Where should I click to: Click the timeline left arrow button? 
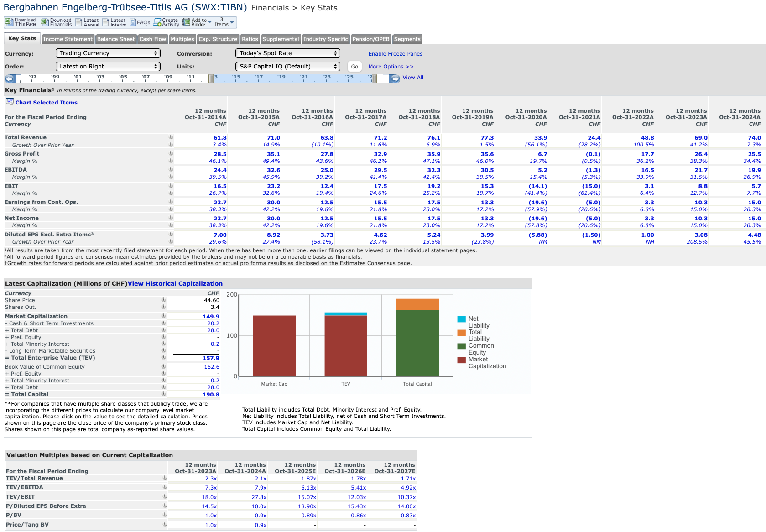(10, 78)
